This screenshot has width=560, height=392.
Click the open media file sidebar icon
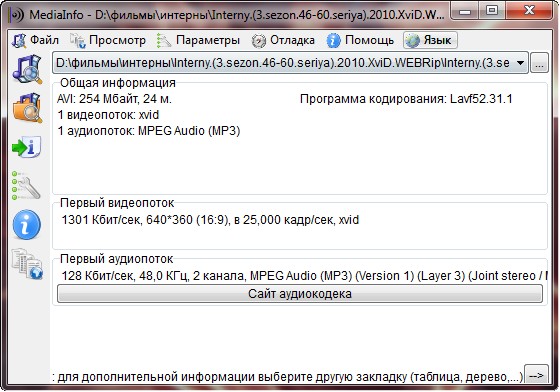(x=27, y=69)
